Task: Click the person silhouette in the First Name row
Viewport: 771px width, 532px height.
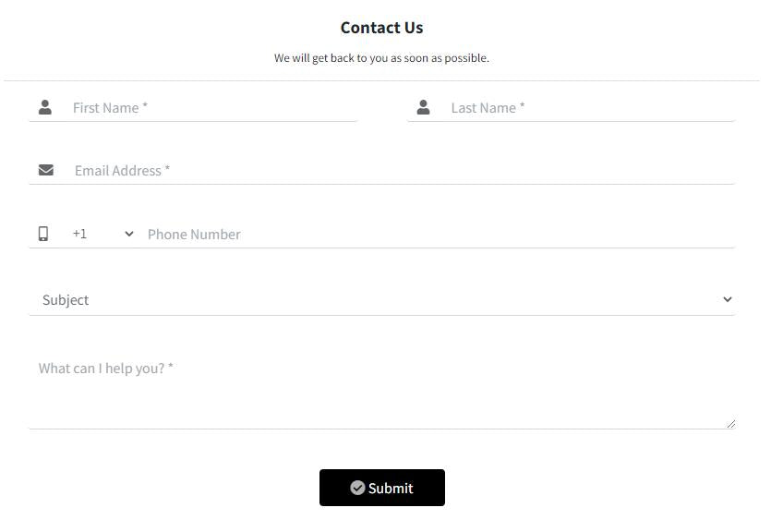Action: [45, 106]
